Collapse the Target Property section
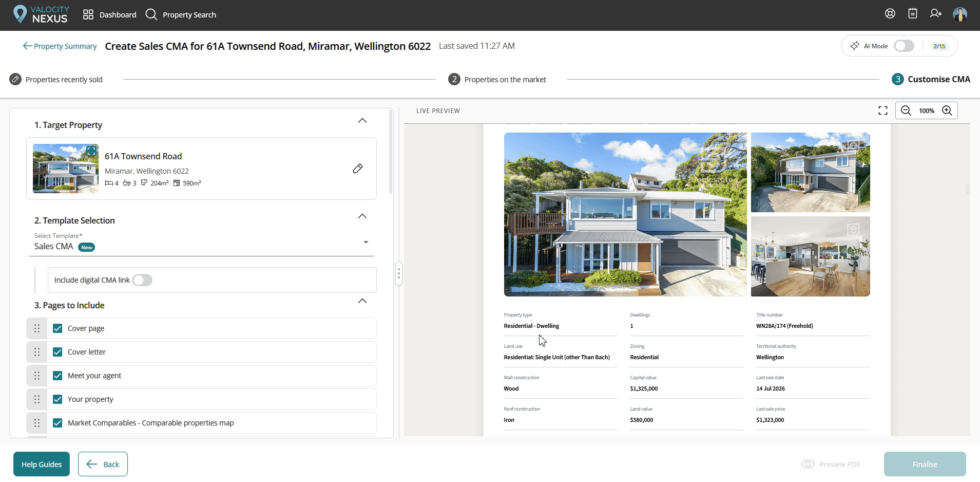 pyautogui.click(x=362, y=121)
